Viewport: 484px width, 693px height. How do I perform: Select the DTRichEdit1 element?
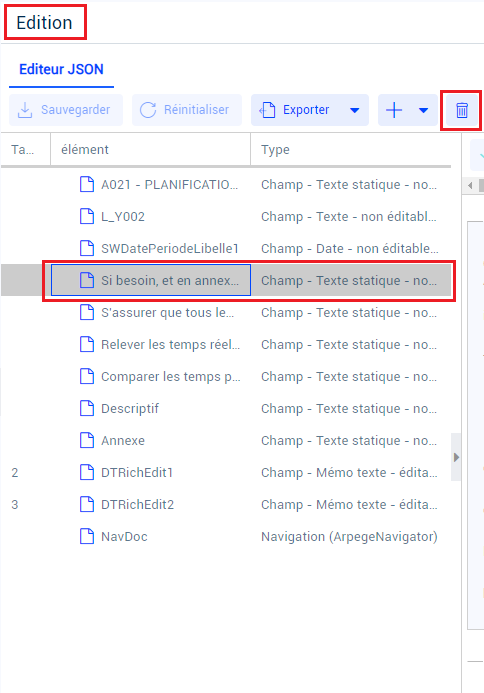(x=137, y=472)
